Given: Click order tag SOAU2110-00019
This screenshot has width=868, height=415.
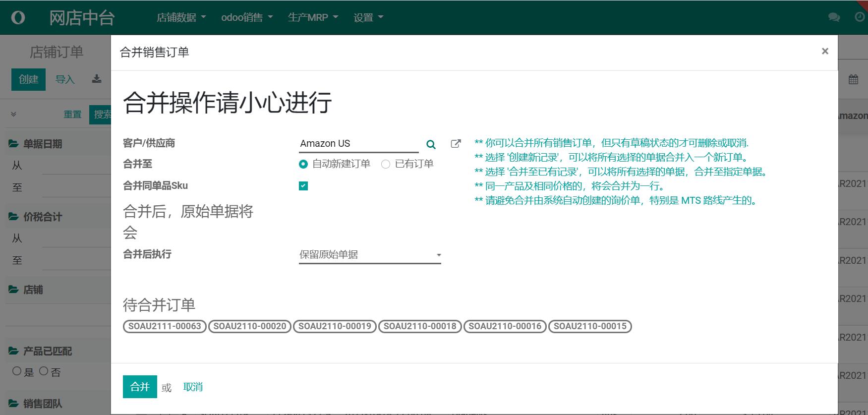Looking at the screenshot, I should 335,326.
